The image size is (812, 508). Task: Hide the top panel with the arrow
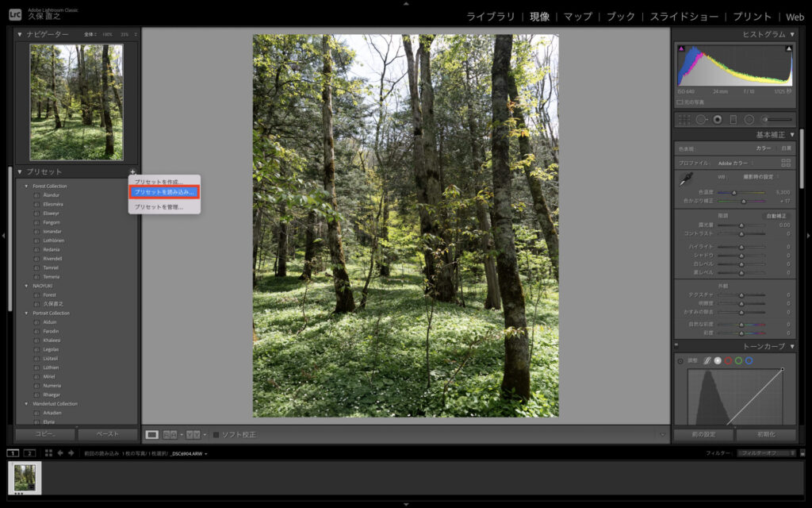click(406, 3)
